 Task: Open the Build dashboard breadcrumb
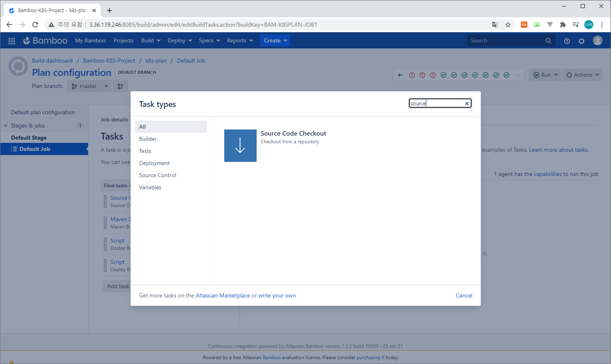click(x=52, y=61)
